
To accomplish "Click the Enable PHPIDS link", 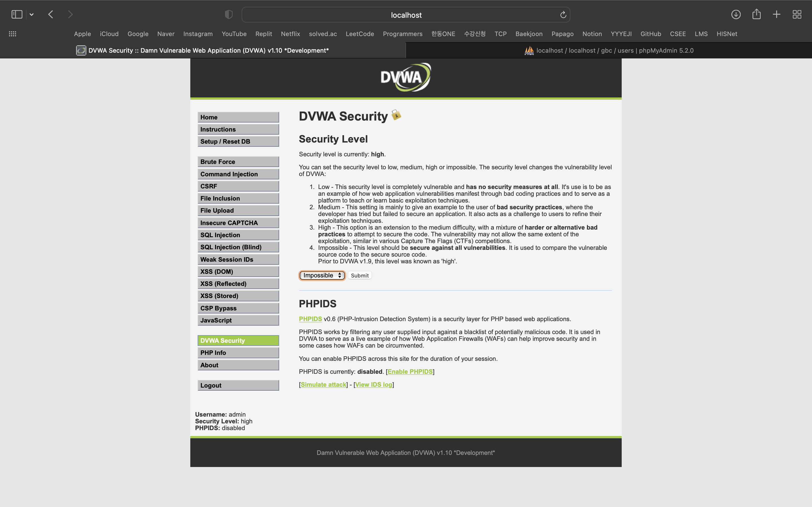I will (410, 372).
